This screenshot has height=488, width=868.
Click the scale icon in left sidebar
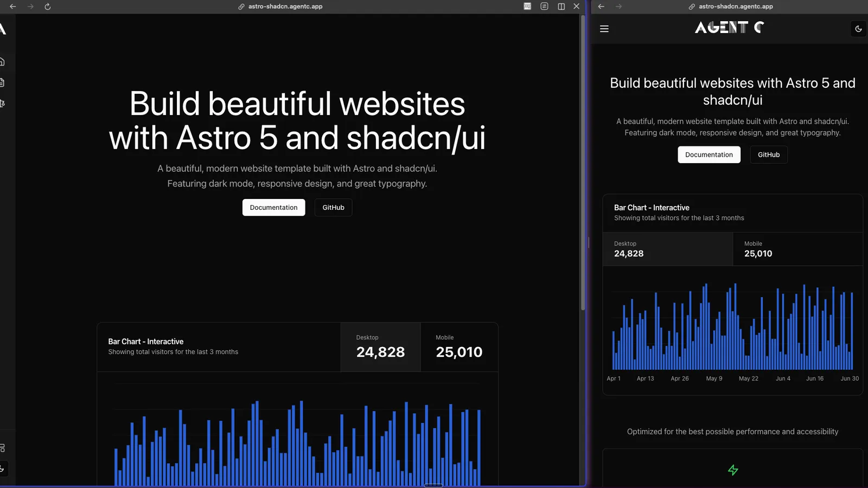(2, 104)
